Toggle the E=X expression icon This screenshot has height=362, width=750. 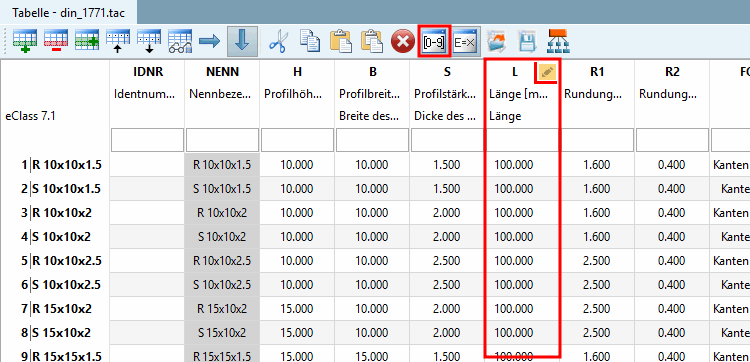click(x=465, y=42)
